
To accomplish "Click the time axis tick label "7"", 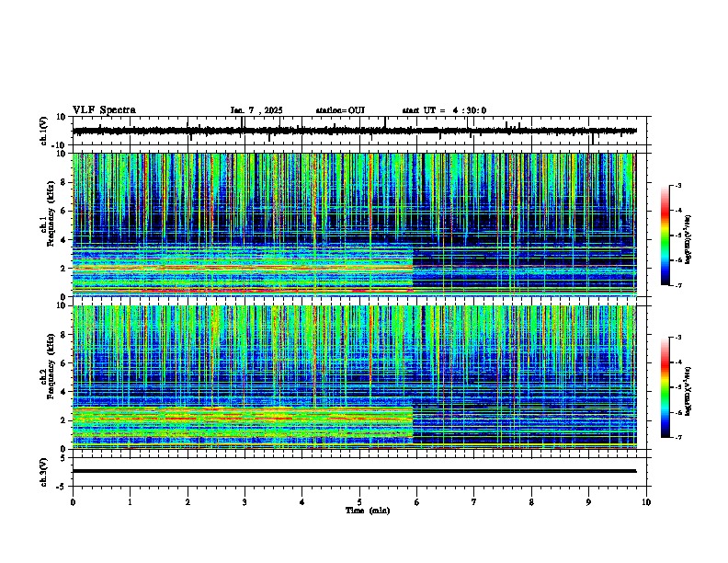I will coord(474,502).
